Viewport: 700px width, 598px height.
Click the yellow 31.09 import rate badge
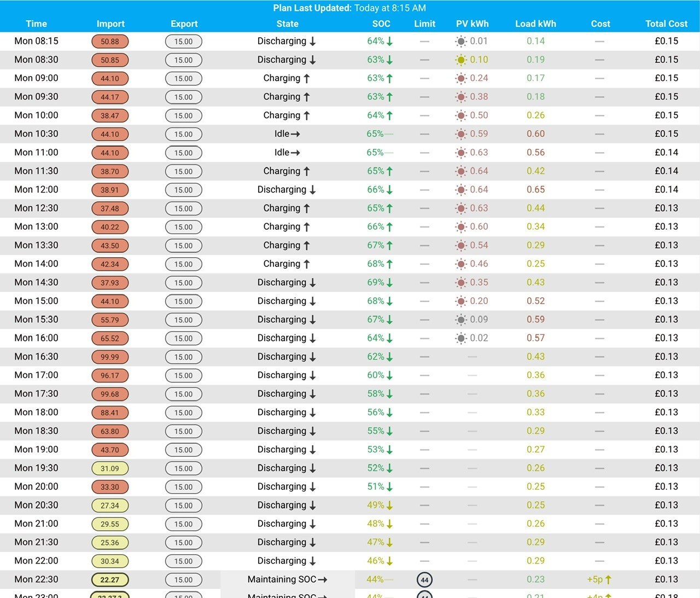pyautogui.click(x=110, y=469)
